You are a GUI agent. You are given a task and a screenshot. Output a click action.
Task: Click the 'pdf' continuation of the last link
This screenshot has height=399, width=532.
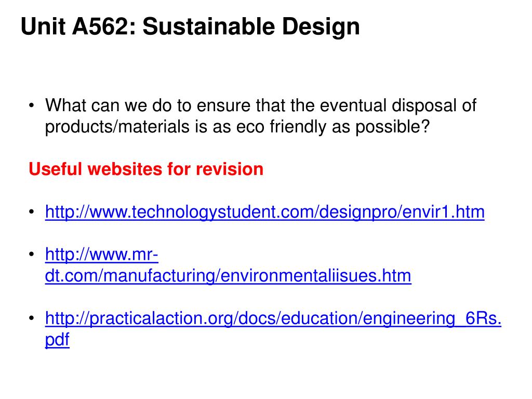(57, 339)
